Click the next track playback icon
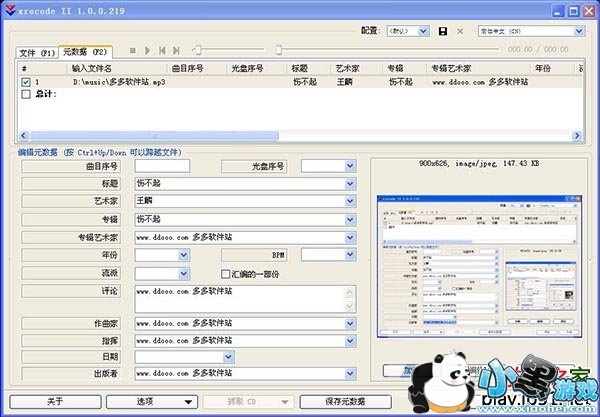The width and height of the screenshot is (600, 417). 176,49
